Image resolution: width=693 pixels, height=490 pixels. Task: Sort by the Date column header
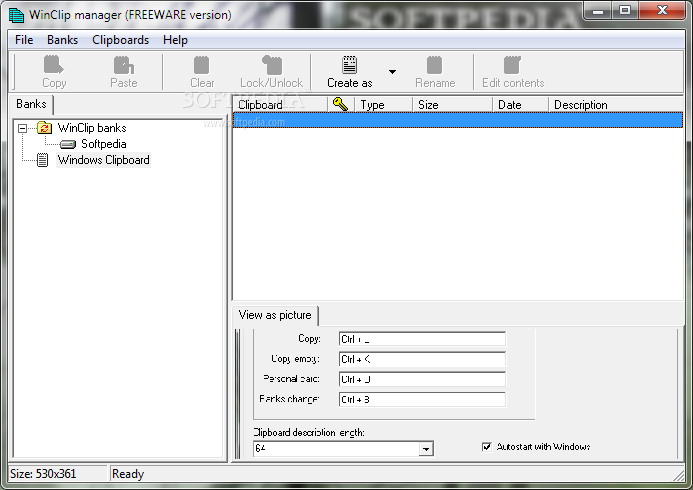(x=520, y=105)
